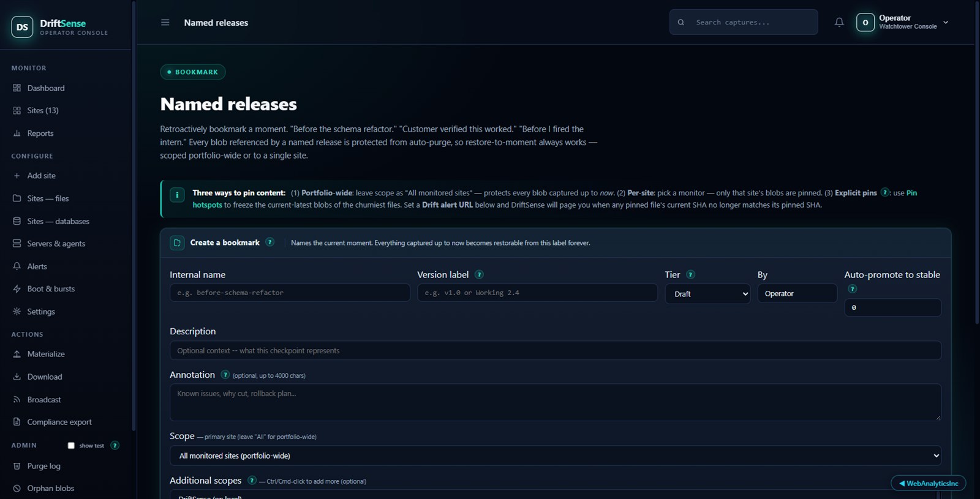Image resolution: width=980 pixels, height=499 pixels.
Task: Click the Annotation text area
Action: 555,402
